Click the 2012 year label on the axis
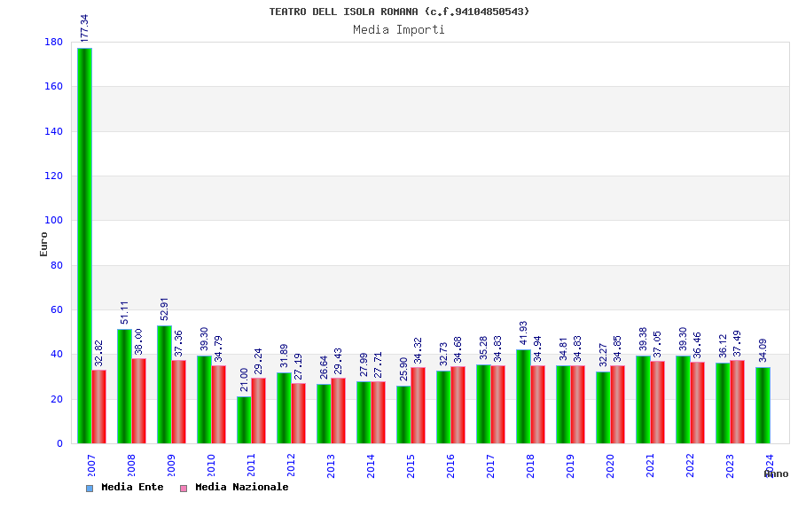The image size is (798, 532). (291, 465)
